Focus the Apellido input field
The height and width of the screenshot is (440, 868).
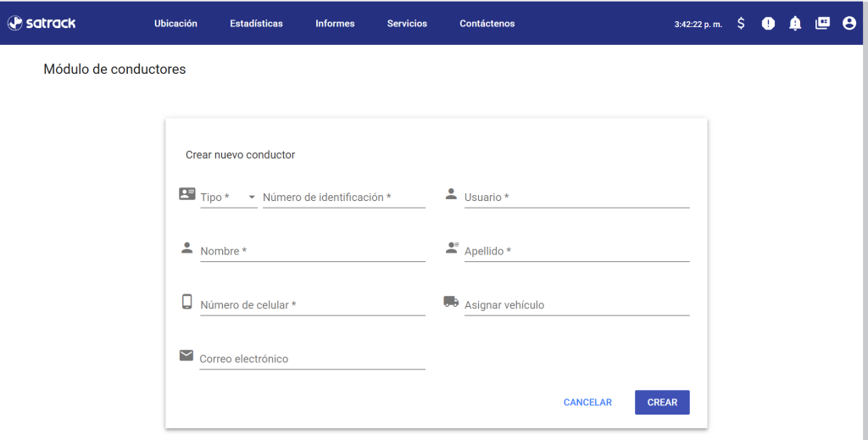576,251
